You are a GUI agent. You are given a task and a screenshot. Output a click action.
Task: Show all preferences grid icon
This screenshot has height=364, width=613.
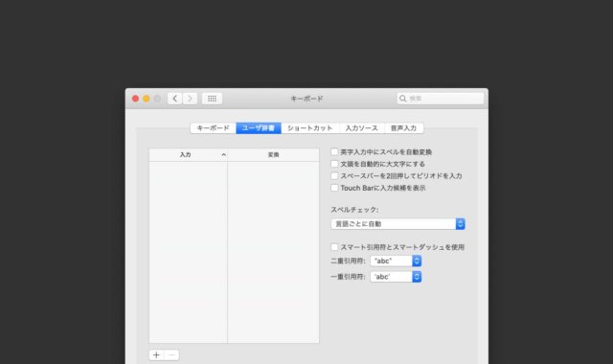pos(212,99)
